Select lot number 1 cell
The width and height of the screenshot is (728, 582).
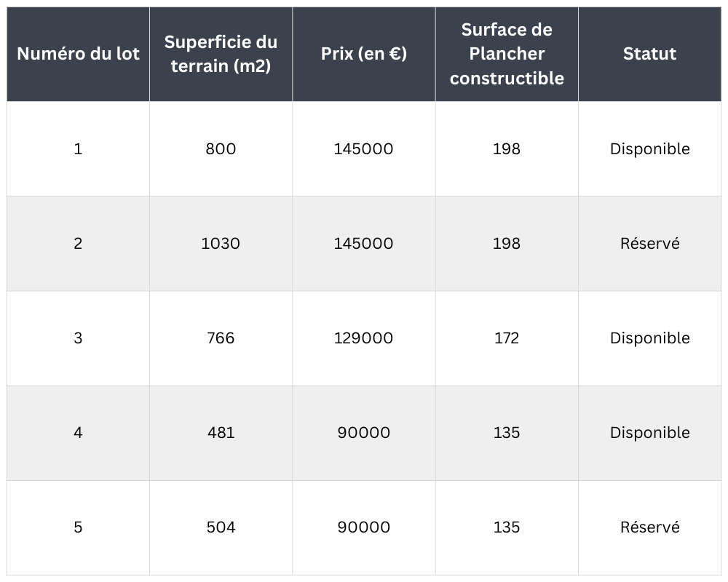point(78,149)
